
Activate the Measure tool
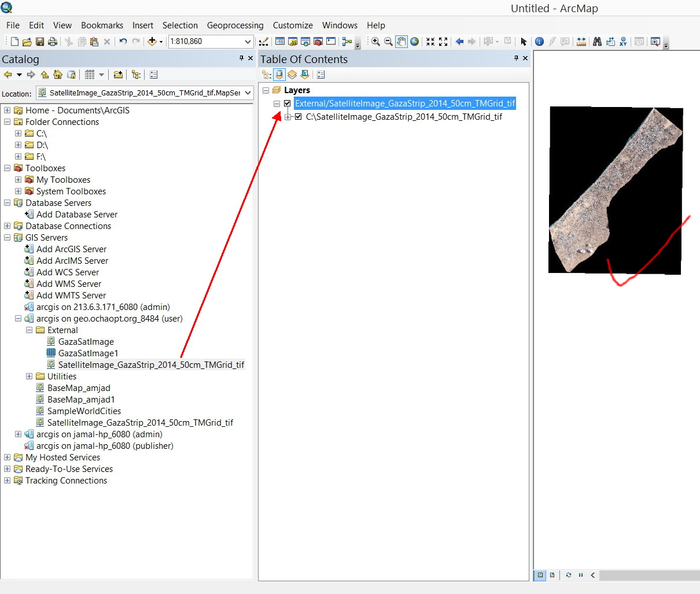[x=581, y=42]
